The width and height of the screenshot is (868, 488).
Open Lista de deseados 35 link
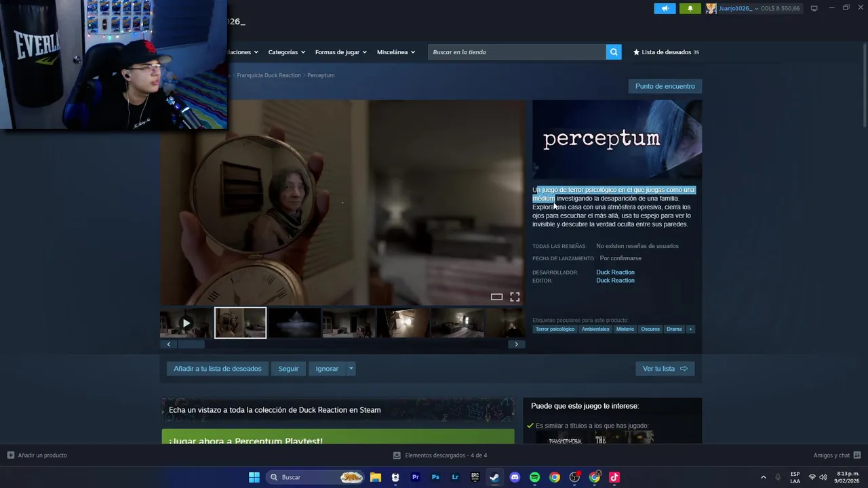666,52
